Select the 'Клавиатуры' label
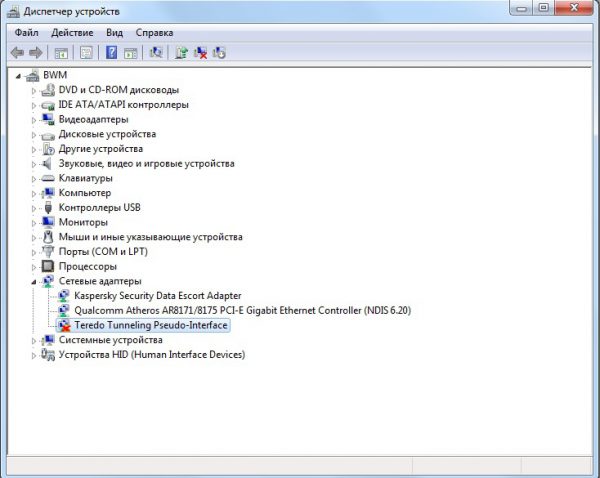 (x=86, y=178)
